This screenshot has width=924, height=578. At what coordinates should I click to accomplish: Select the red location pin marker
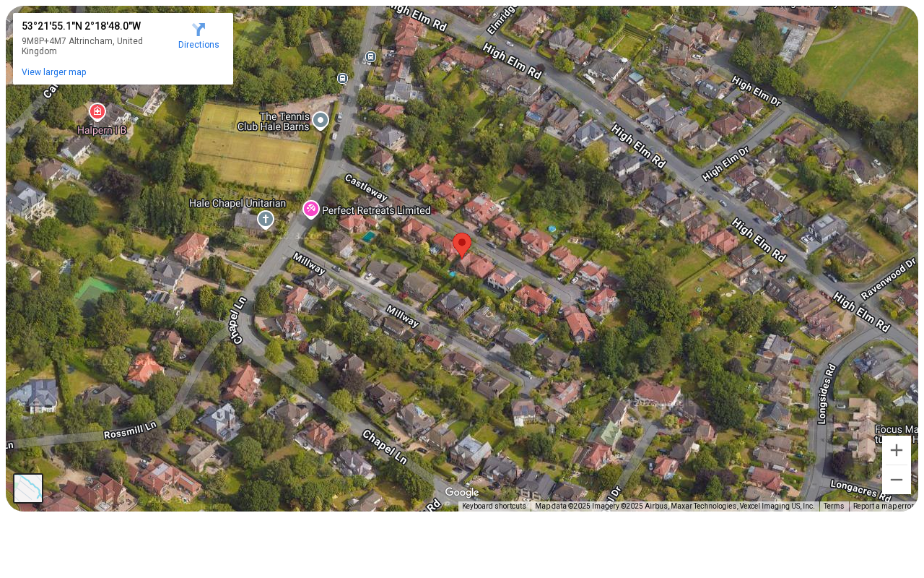click(462, 246)
